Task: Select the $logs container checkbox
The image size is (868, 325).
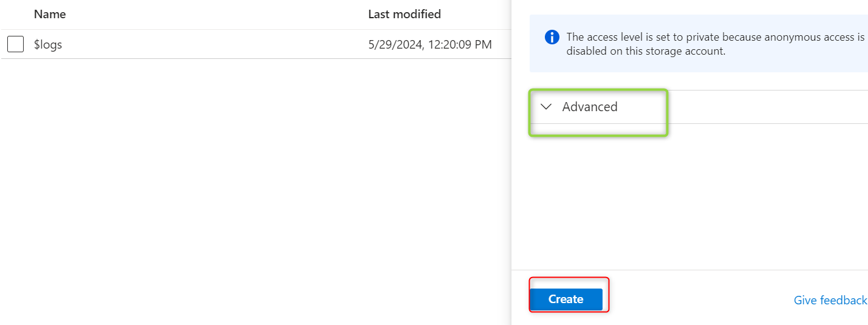Action: [16, 44]
